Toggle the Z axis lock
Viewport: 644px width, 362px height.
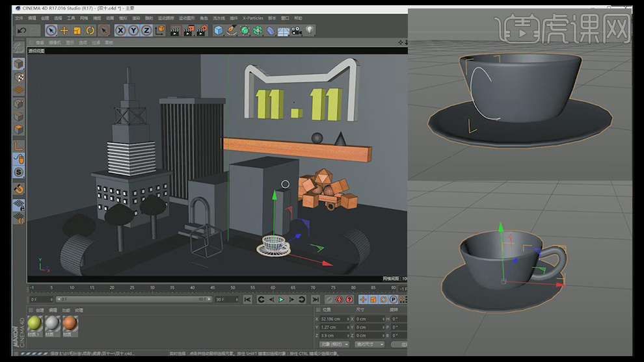(146, 31)
